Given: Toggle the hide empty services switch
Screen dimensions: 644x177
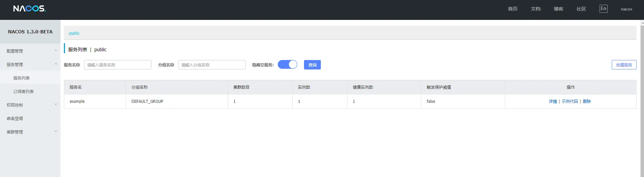Looking at the screenshot, I should pos(288,64).
